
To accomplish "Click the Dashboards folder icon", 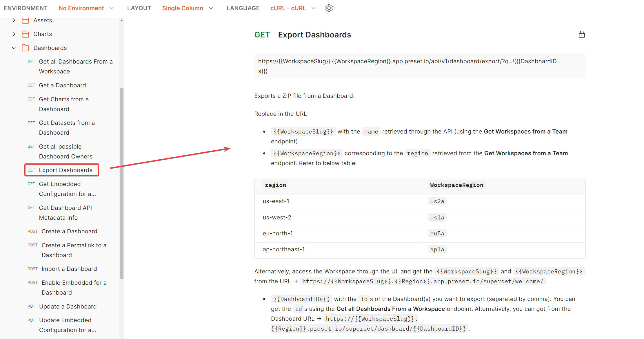I will pyautogui.click(x=26, y=48).
